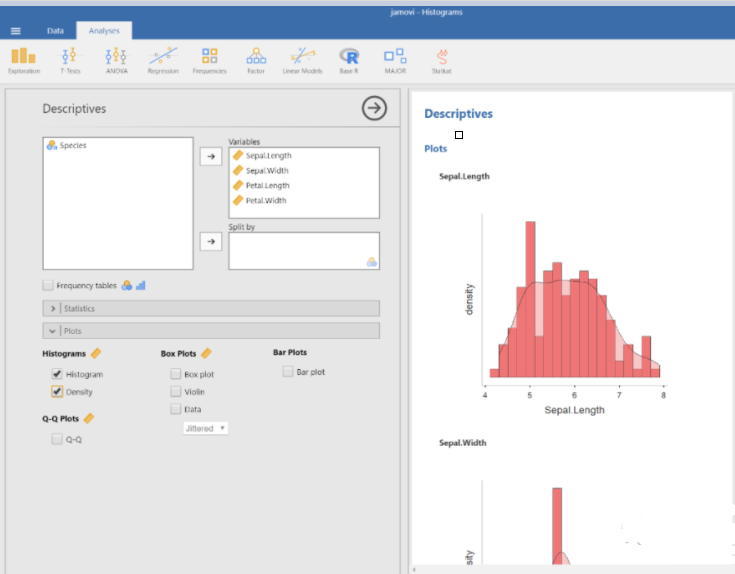Open the Exploration analyses menu

(23, 60)
